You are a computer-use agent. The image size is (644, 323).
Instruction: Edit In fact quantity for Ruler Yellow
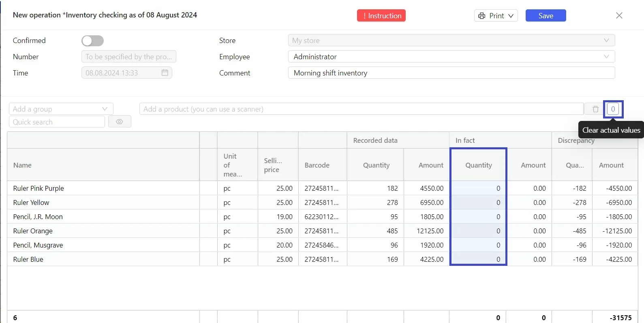tap(478, 202)
